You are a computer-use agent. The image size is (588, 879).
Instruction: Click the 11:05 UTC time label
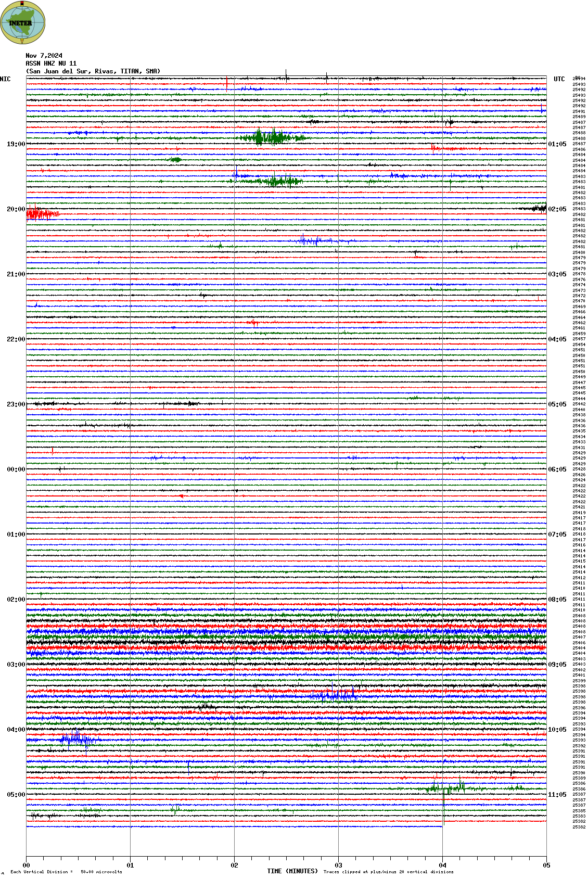coord(557,795)
